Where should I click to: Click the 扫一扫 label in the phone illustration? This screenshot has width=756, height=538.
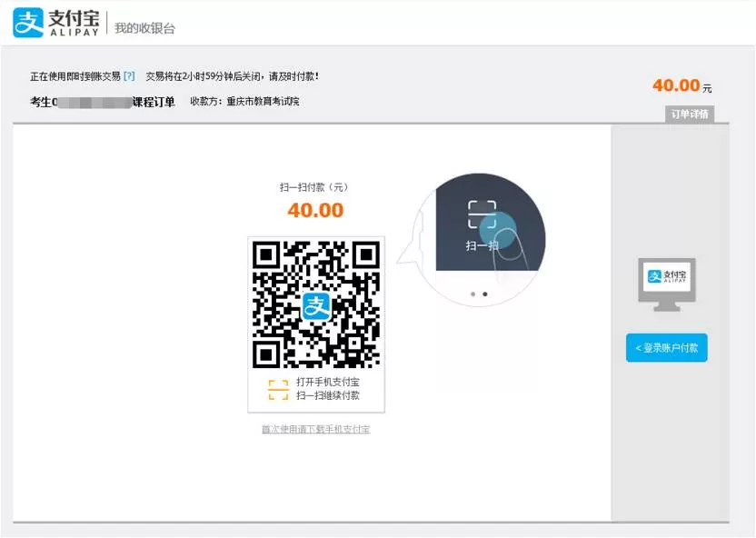(482, 245)
